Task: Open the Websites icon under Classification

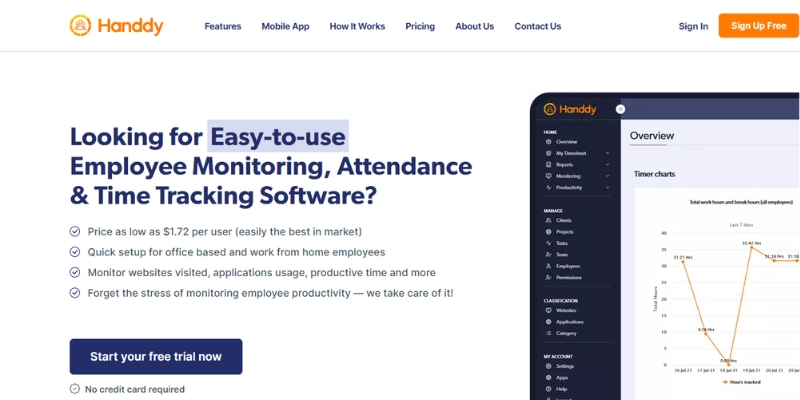Action: [x=549, y=311]
